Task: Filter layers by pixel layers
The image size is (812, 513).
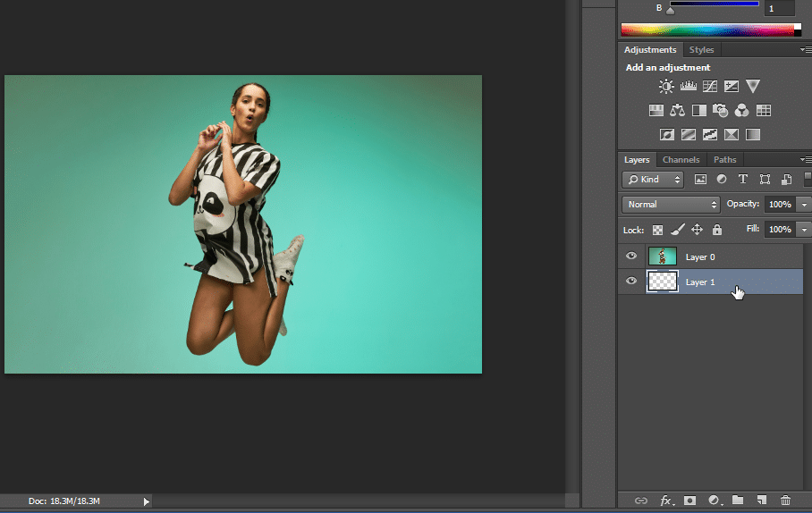Action: 700,179
